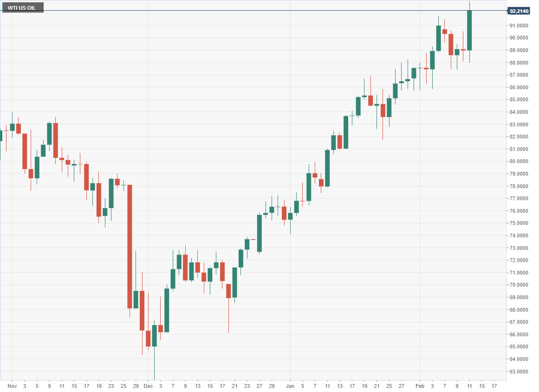Select the Jan label on the time axis
The width and height of the screenshot is (539, 392).
(x=290, y=386)
